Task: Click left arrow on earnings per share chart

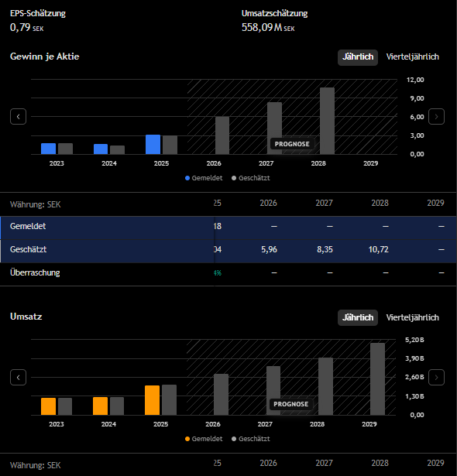Action: pos(19,117)
